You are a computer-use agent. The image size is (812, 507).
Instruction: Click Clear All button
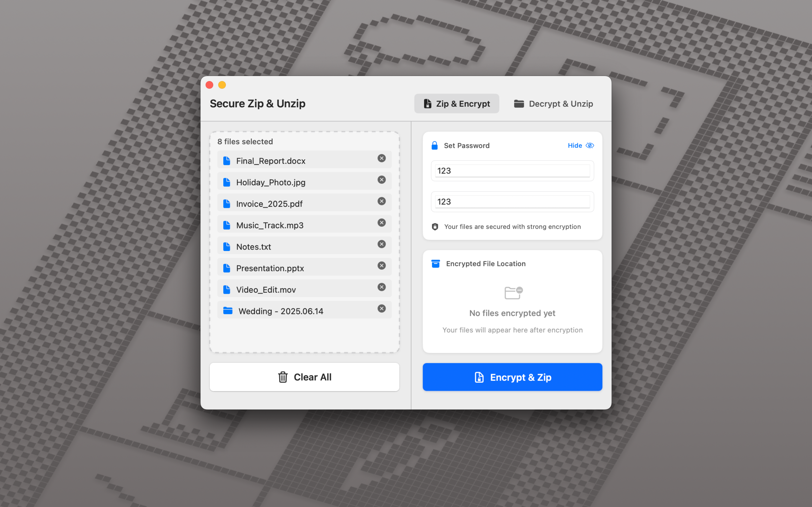[304, 377]
